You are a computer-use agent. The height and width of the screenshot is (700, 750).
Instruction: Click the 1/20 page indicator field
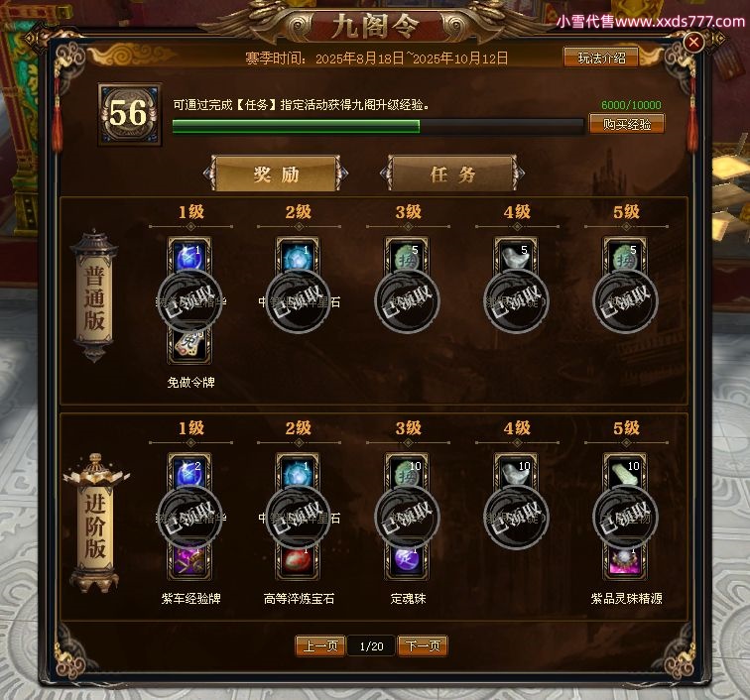pyautogui.click(x=371, y=646)
